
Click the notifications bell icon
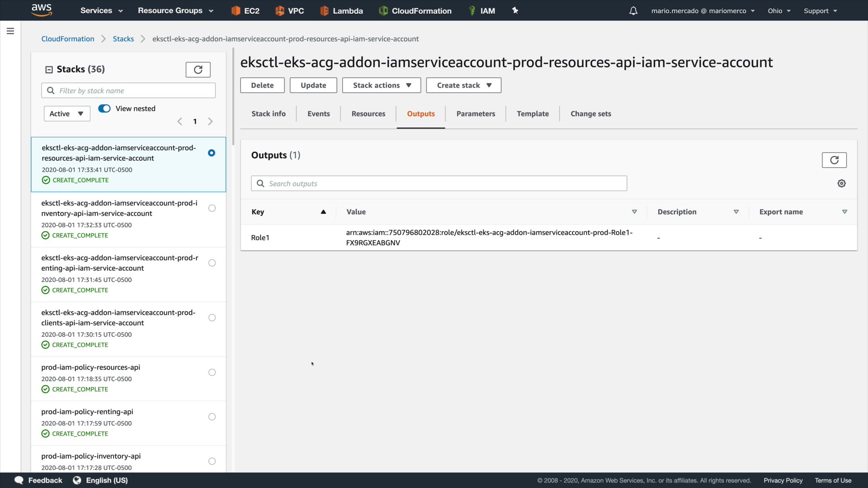click(633, 11)
